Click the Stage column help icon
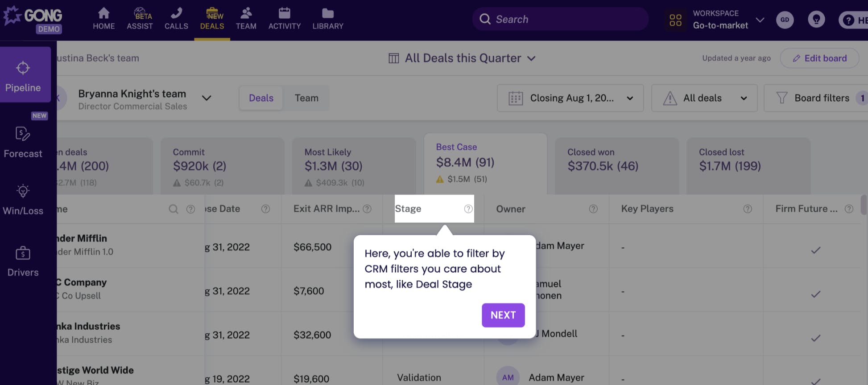This screenshot has height=385, width=868. tap(468, 209)
